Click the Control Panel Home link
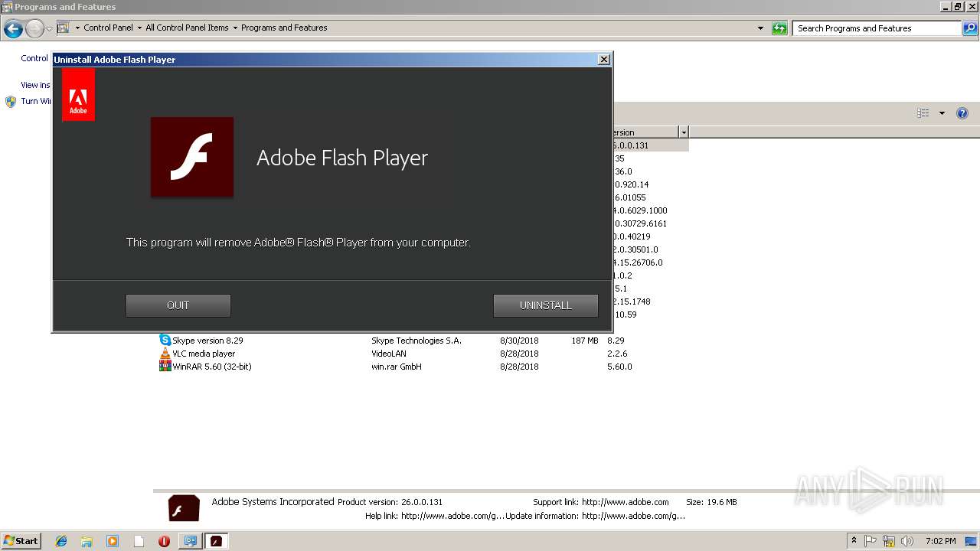This screenshot has height=551, width=980. pyautogui.click(x=34, y=58)
